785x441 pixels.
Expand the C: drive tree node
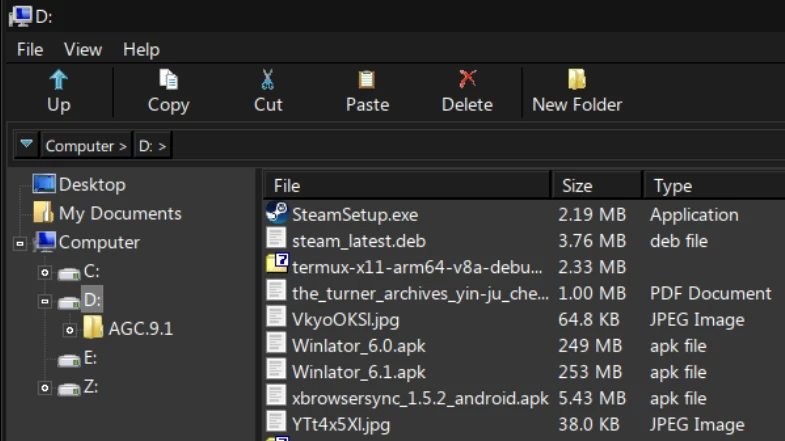(x=43, y=272)
